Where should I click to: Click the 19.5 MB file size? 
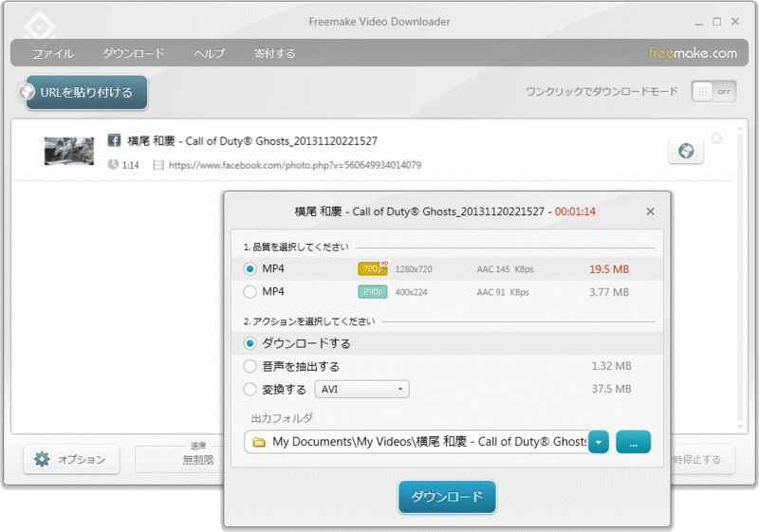[x=609, y=269]
